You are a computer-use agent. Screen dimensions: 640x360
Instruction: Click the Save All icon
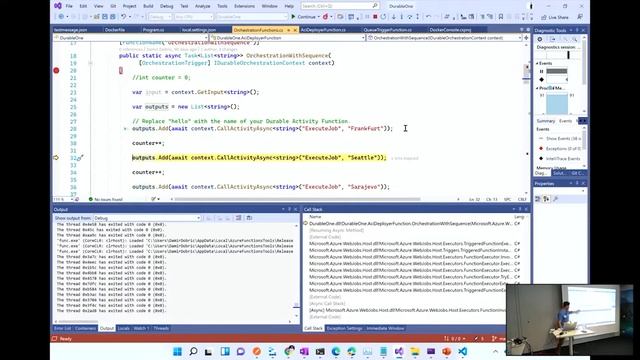coord(112,17)
